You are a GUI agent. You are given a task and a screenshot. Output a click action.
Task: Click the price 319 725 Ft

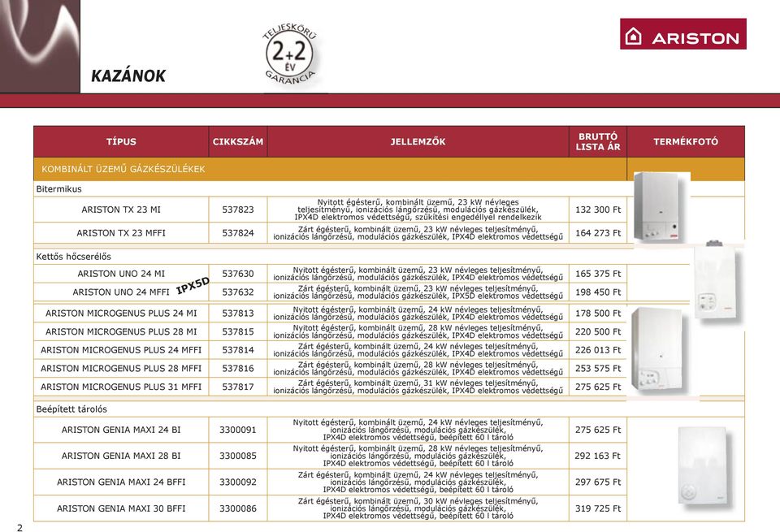click(x=598, y=508)
